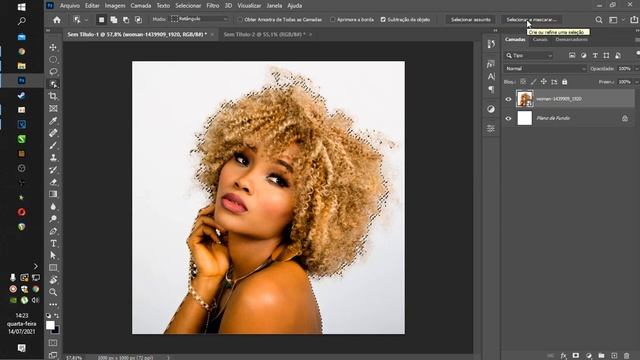Image resolution: width=640 pixels, height=360 pixels.
Task: Open the layer filter Tipo dropdown
Action: coord(529,56)
